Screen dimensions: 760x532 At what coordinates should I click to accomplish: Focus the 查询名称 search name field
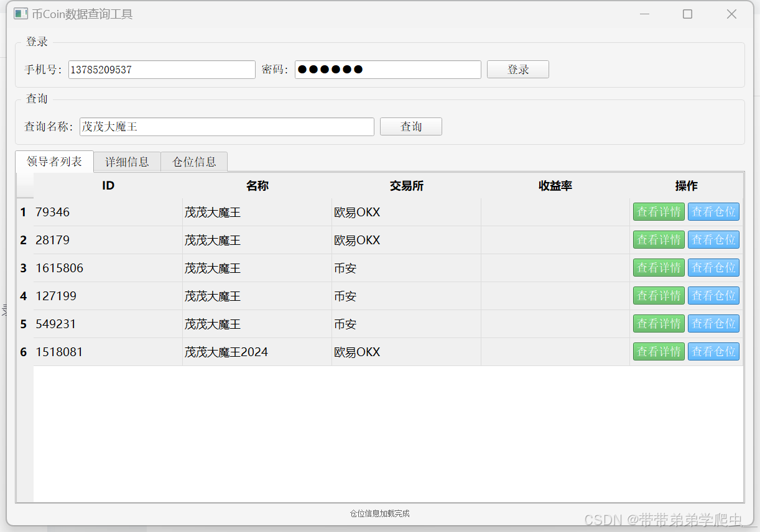point(227,127)
